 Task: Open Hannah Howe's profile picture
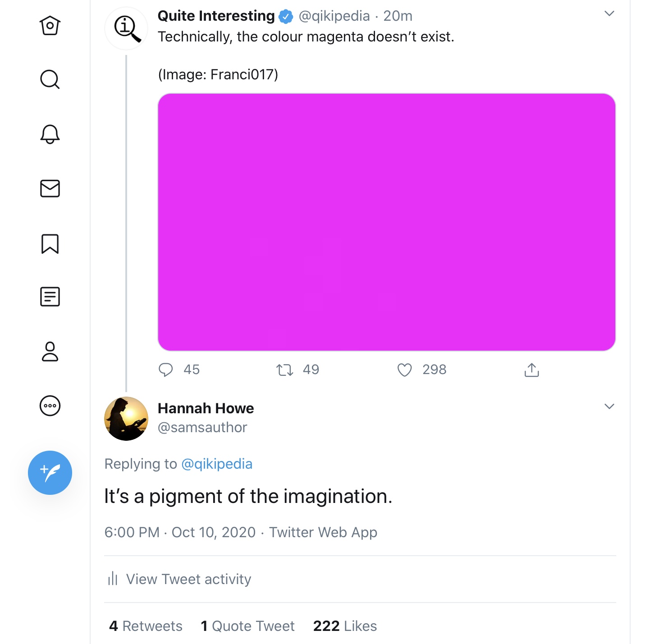(126, 419)
